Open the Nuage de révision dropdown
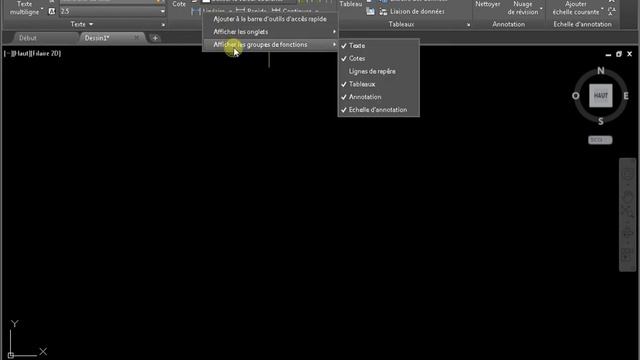Screen dimensions: 640x360 [x=541, y=9]
